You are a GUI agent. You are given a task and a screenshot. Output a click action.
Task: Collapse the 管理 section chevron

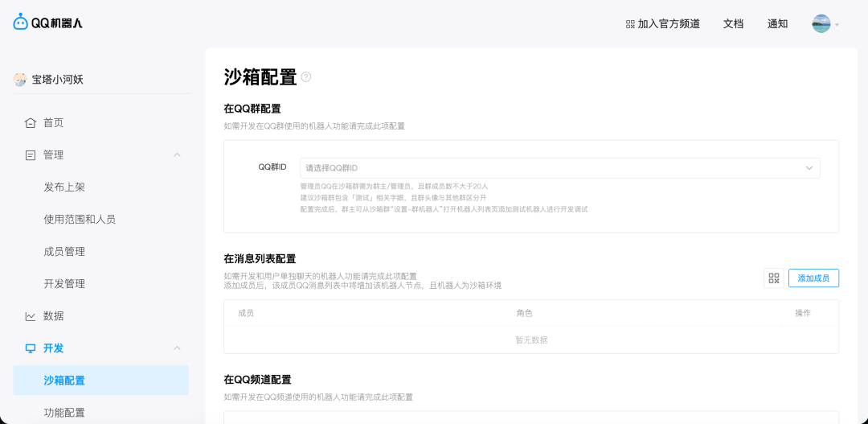(177, 154)
